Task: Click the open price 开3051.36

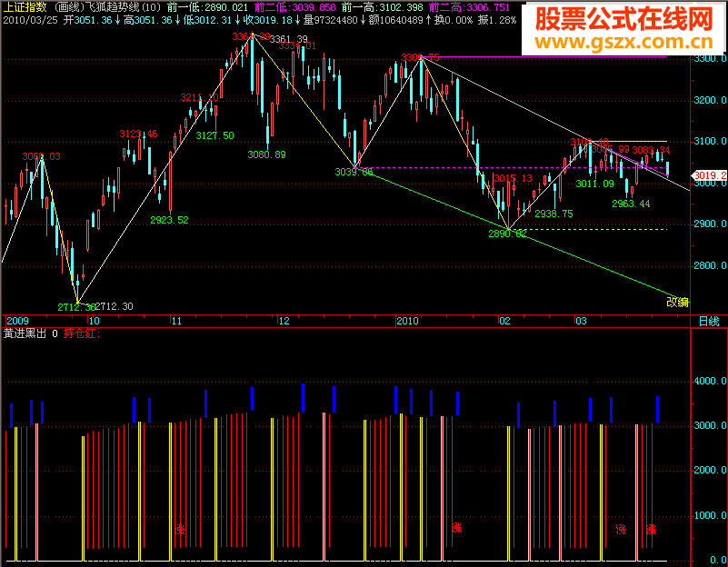Action: [88, 20]
